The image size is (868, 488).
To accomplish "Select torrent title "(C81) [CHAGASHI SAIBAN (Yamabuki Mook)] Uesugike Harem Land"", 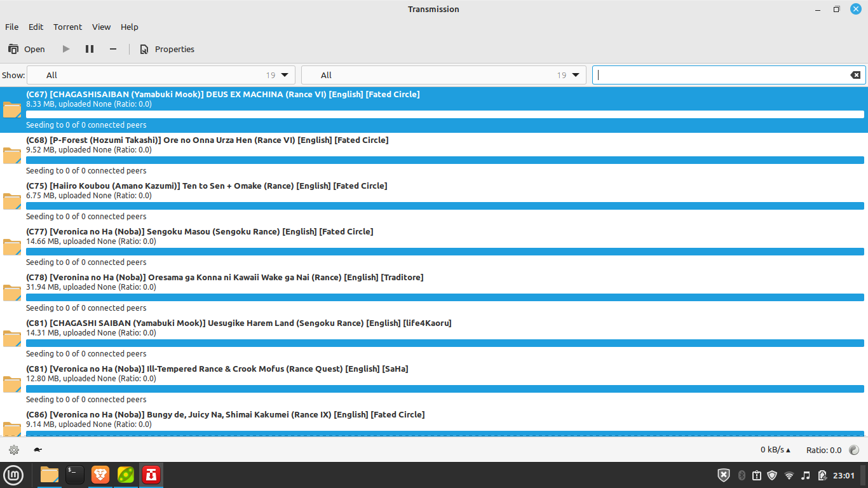I will click(239, 323).
